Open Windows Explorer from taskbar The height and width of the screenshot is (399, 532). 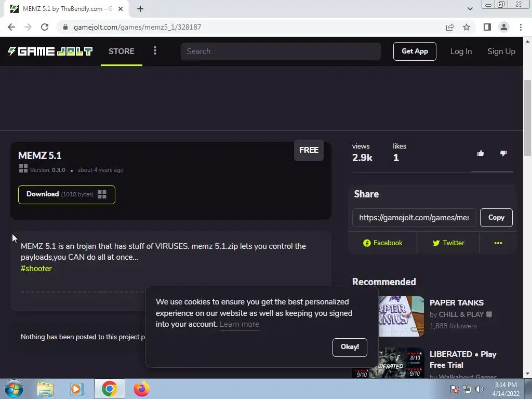45,389
